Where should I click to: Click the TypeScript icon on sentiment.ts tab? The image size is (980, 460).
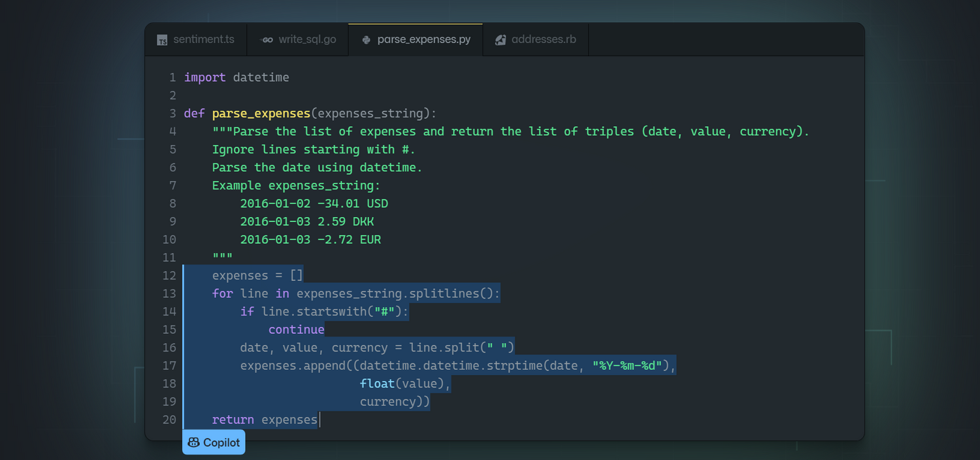[x=162, y=40]
